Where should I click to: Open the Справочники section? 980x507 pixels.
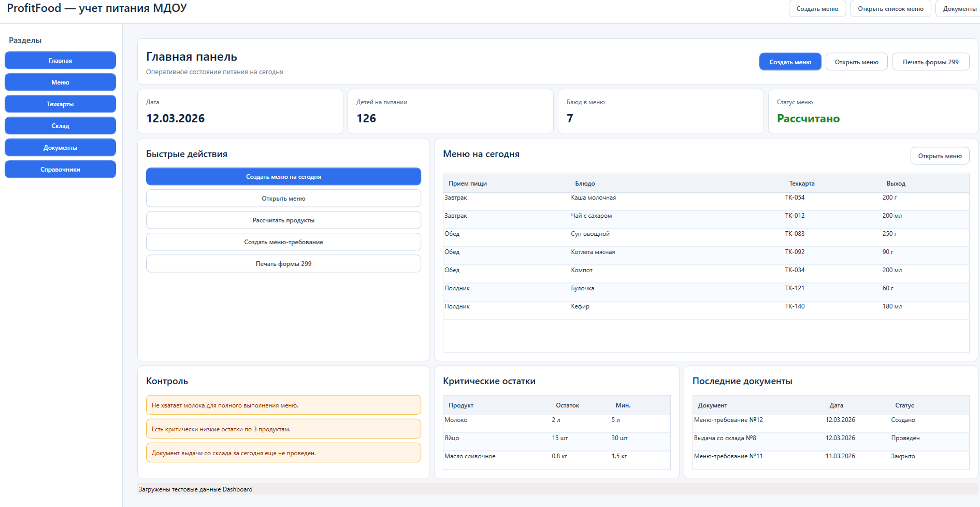(x=60, y=170)
